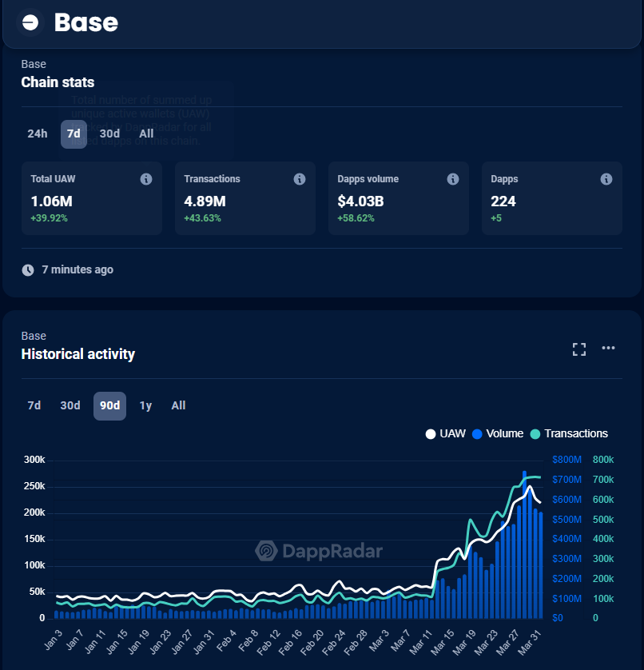Switch historical chart to 7d
The image size is (644, 670).
(x=34, y=405)
